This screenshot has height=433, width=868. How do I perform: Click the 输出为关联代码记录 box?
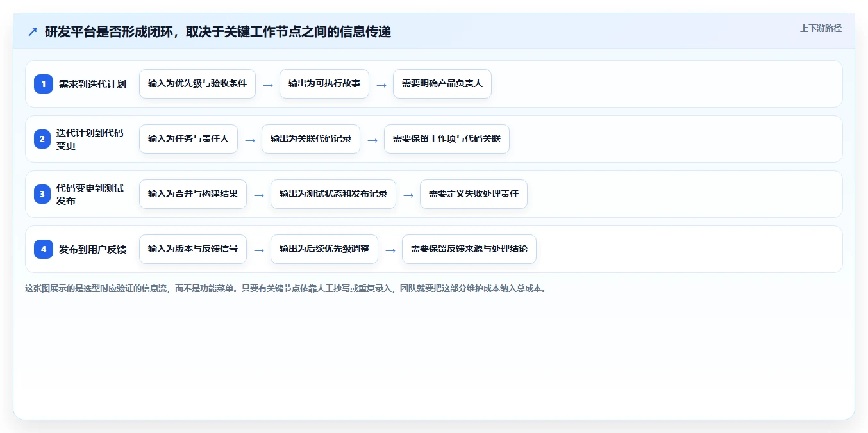point(311,139)
